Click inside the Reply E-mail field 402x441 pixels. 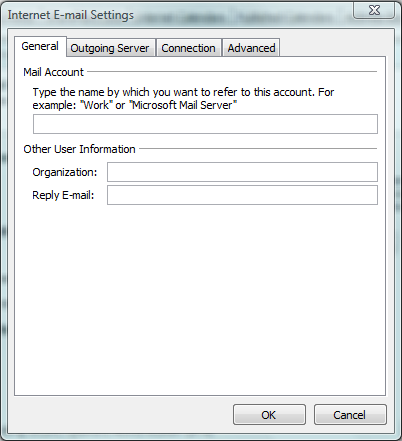[242, 195]
